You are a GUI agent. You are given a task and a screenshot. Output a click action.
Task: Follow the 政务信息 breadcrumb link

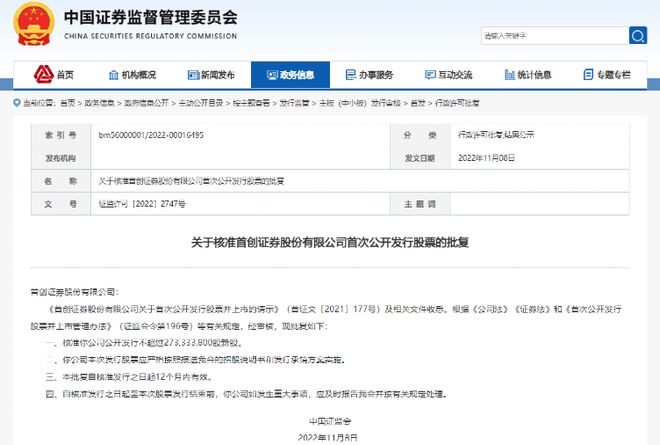point(99,103)
